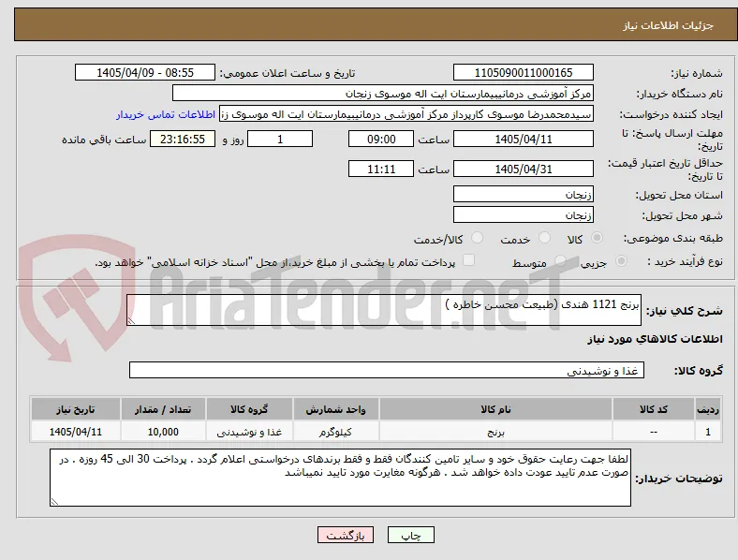This screenshot has height=560, width=738.
Task: Click the buyer notes text area
Action: coord(340,478)
